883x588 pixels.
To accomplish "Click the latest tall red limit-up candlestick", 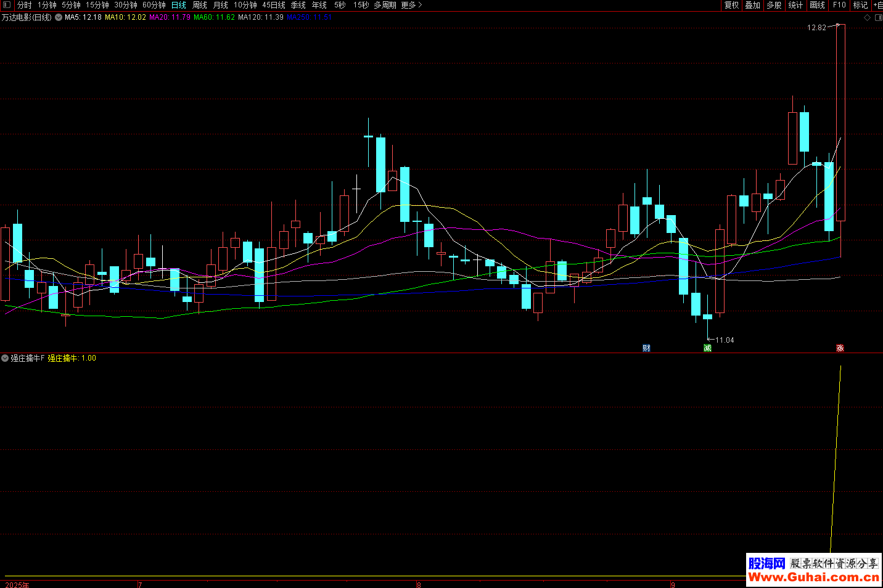I will (x=840, y=123).
